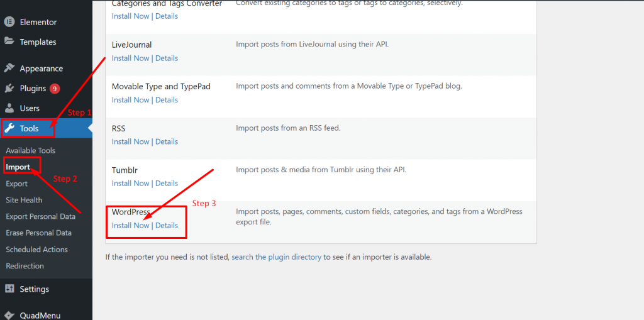Click the Templates folder icon

(9, 42)
